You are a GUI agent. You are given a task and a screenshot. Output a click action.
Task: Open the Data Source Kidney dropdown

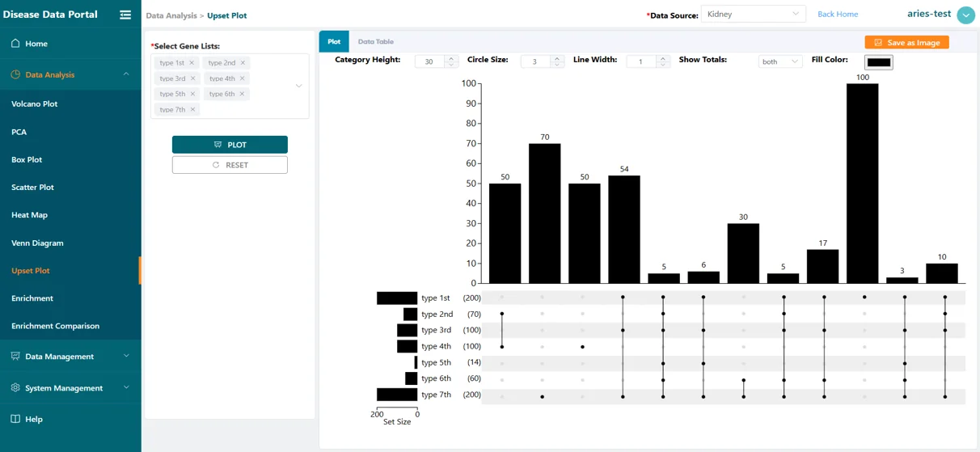pos(753,14)
